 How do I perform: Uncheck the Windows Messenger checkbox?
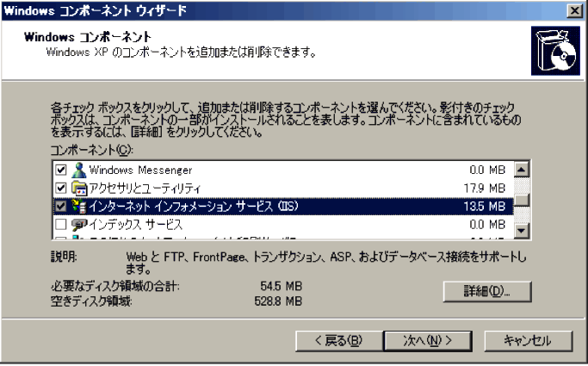tap(61, 170)
